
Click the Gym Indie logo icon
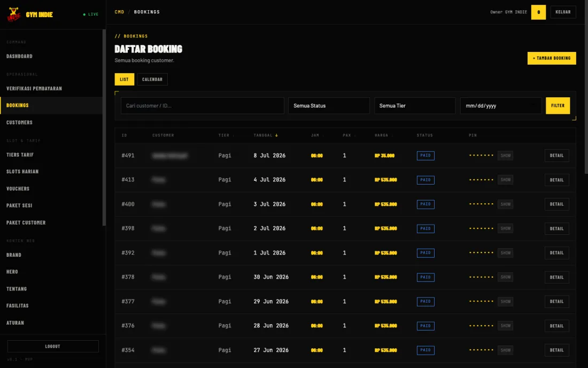point(14,14)
